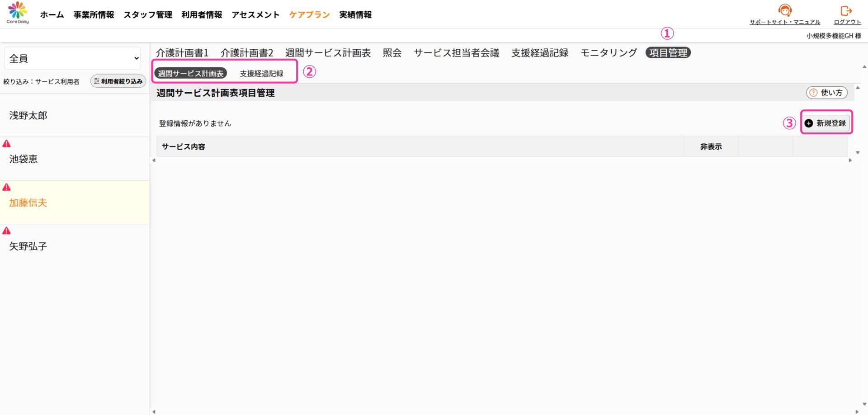Open the 使い方 help button
Image resolution: width=868 pixels, height=415 pixels.
pyautogui.click(x=826, y=93)
